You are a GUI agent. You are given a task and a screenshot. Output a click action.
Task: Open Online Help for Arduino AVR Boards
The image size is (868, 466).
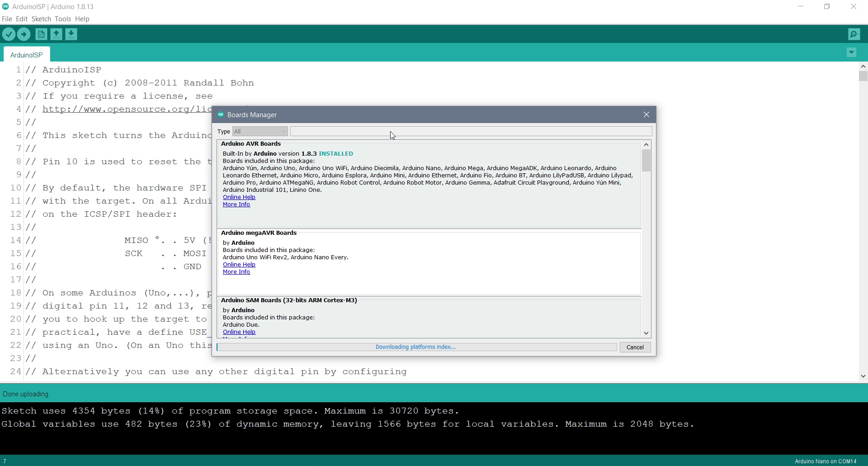pyautogui.click(x=239, y=197)
